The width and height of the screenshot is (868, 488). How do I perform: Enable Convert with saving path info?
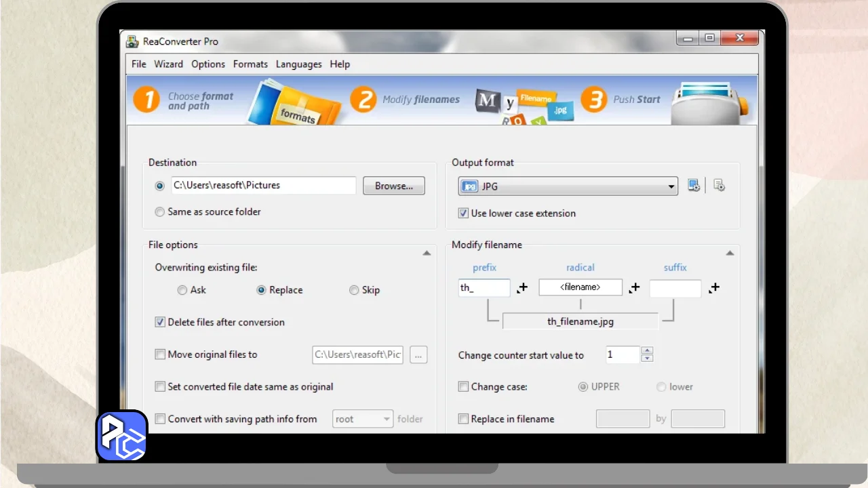(160, 419)
